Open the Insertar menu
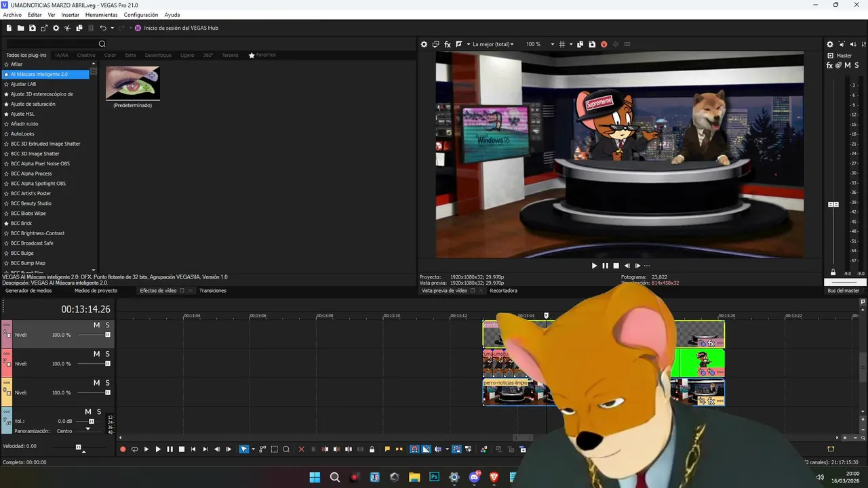Screen dimensions: 868x488 click(70, 15)
